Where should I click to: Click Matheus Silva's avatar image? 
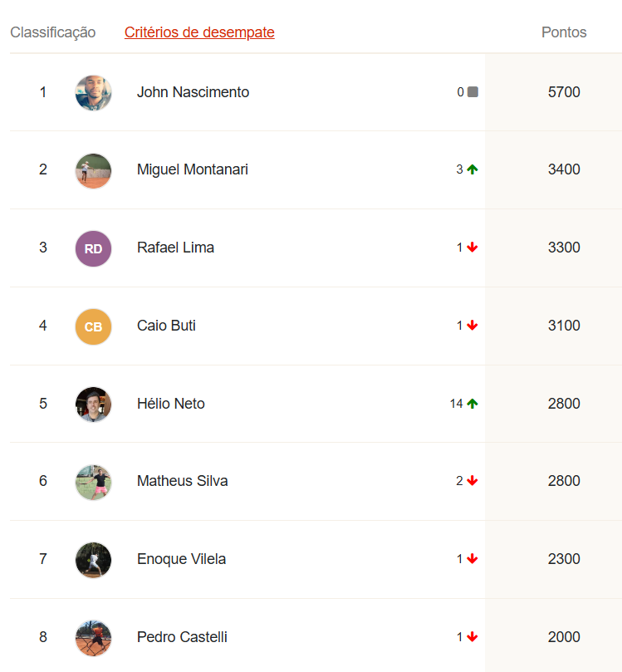[93, 482]
